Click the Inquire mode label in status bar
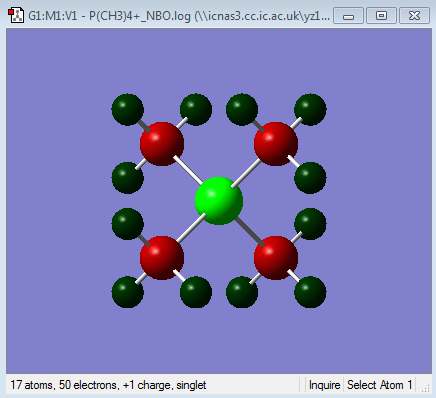 click(x=324, y=385)
